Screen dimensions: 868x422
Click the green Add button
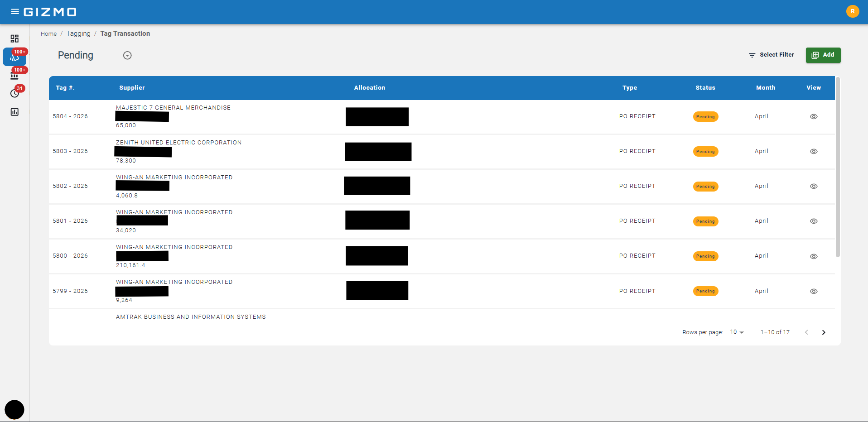tap(823, 55)
